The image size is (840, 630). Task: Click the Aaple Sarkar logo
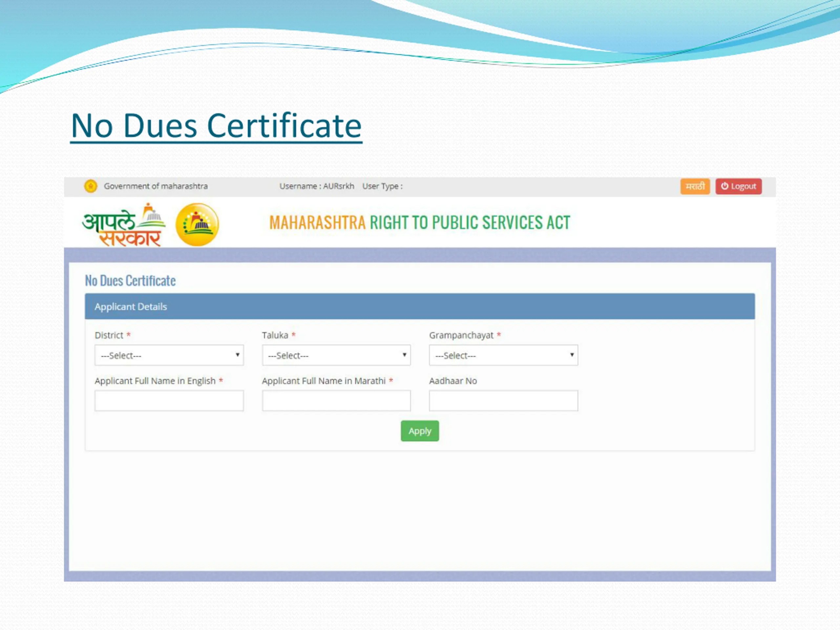[x=124, y=224]
